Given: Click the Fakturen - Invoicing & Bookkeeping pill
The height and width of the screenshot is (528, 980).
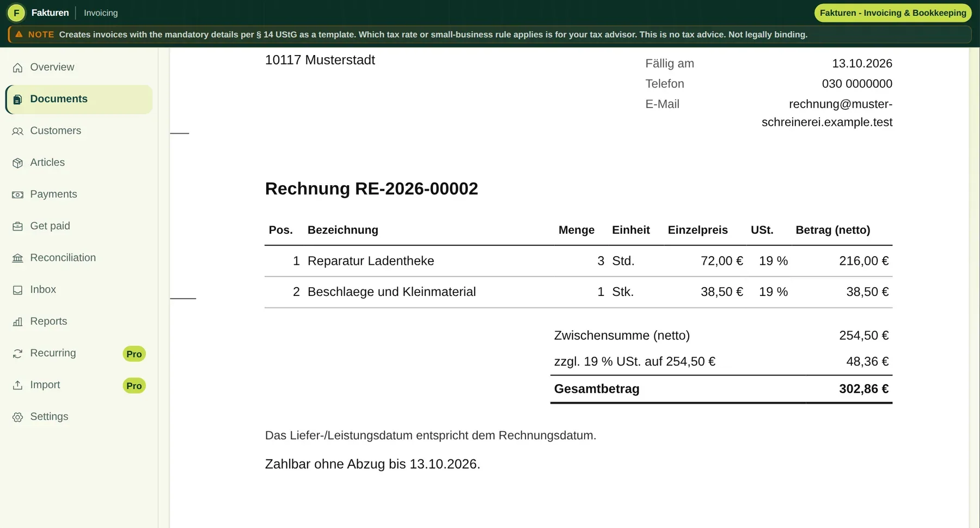Looking at the screenshot, I should pos(893,13).
